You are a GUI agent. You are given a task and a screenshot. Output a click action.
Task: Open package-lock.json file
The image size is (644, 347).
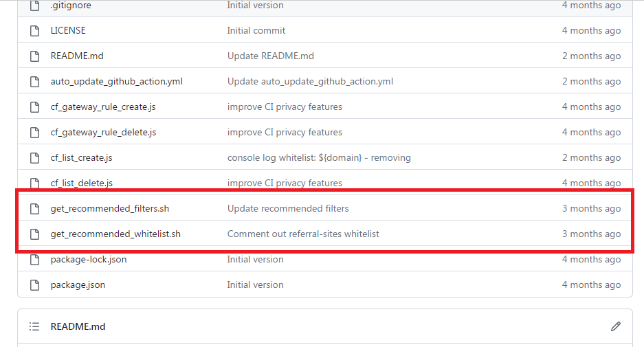88,260
